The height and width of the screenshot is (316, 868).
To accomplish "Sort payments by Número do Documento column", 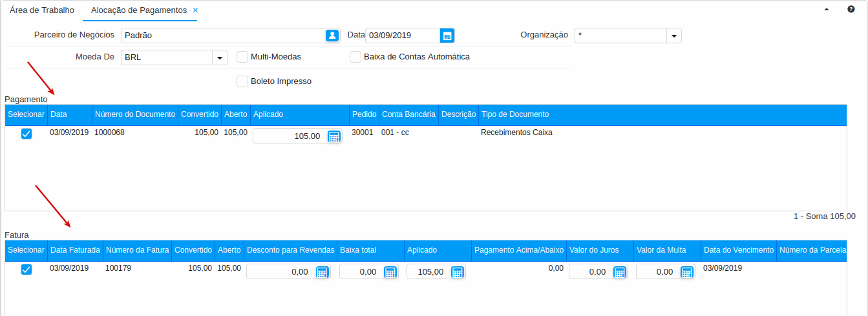I will 135,114.
